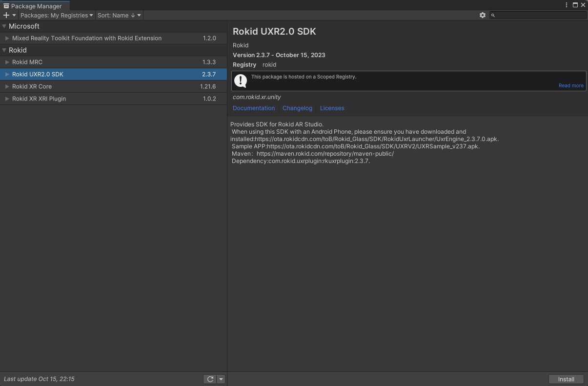Image resolution: width=588 pixels, height=386 pixels.
Task: Click the Last update Oct 15 status text
Action: pos(39,379)
